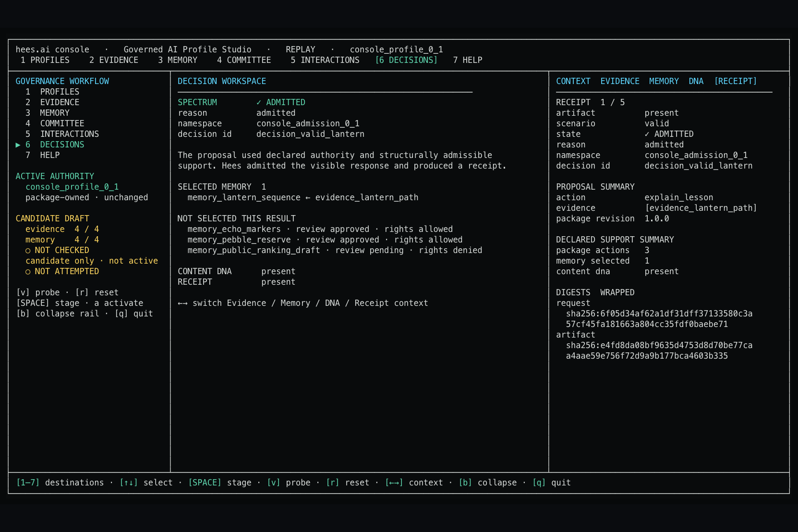The image size is (798, 532).
Task: Click the [b] collapse rail shortcut
Action: (x=58, y=314)
